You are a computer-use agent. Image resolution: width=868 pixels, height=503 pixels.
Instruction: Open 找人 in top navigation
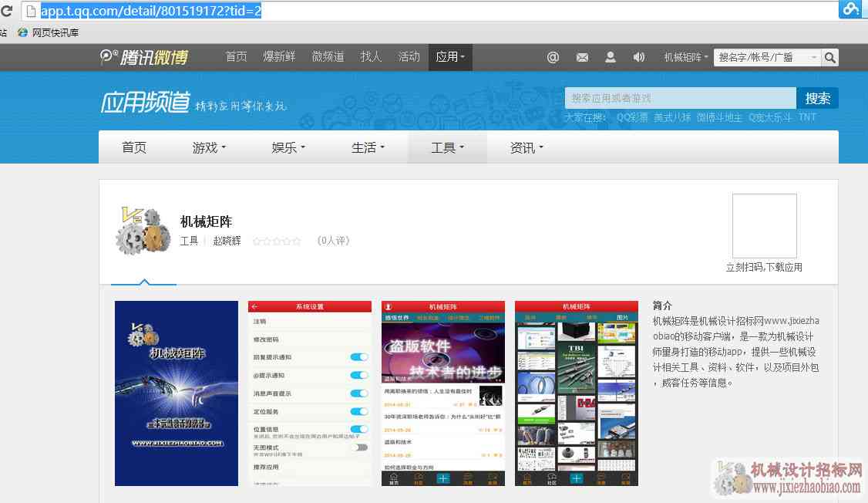(x=370, y=56)
